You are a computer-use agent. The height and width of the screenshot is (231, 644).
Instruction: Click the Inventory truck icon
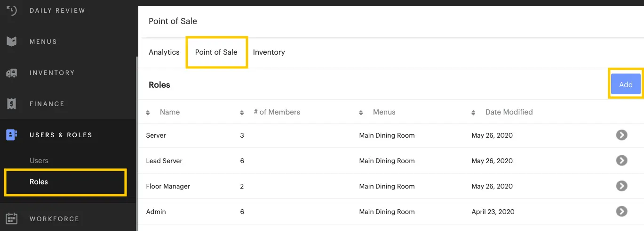12,73
